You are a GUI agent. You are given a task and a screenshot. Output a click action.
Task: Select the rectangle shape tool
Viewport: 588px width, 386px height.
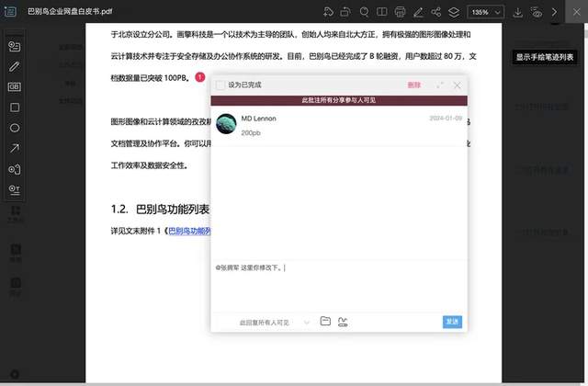[x=15, y=108]
